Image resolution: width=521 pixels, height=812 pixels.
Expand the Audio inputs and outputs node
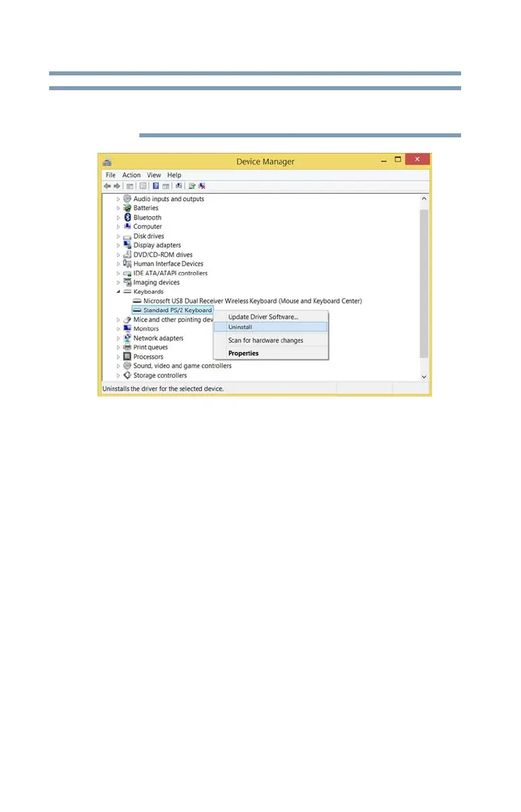point(118,199)
